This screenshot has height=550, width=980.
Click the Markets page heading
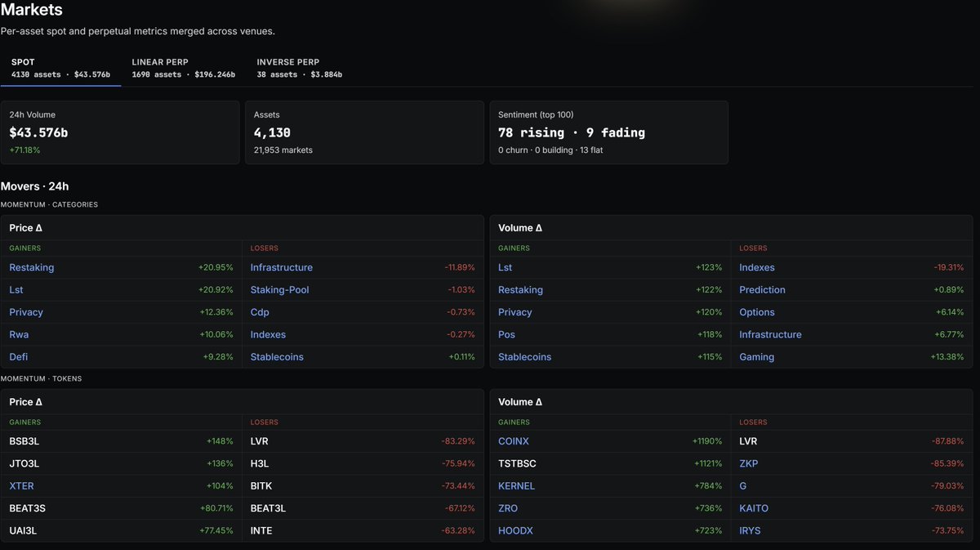[31, 11]
